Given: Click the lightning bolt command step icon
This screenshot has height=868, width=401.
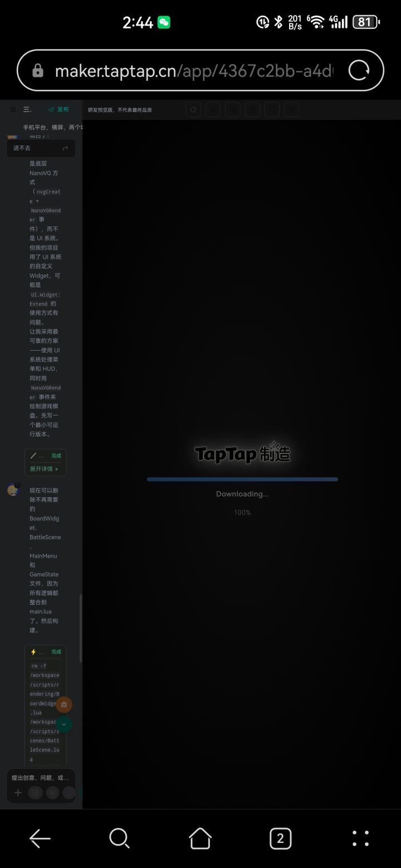Looking at the screenshot, I should (33, 651).
